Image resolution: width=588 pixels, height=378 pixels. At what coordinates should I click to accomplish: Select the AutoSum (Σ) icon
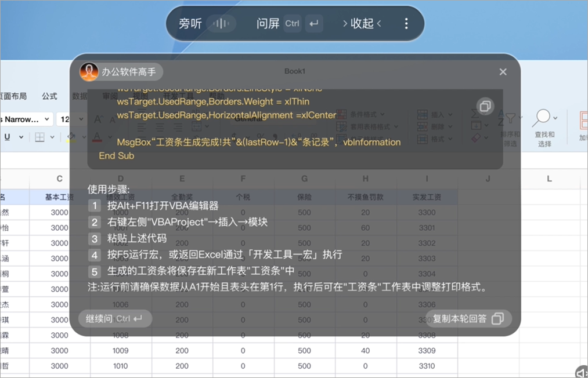pos(475,113)
